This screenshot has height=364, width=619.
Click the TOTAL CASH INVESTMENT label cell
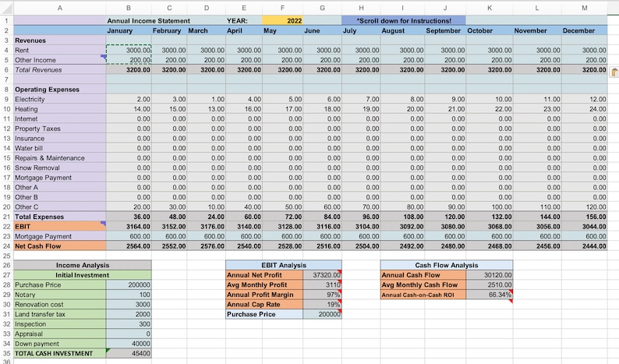coord(60,353)
